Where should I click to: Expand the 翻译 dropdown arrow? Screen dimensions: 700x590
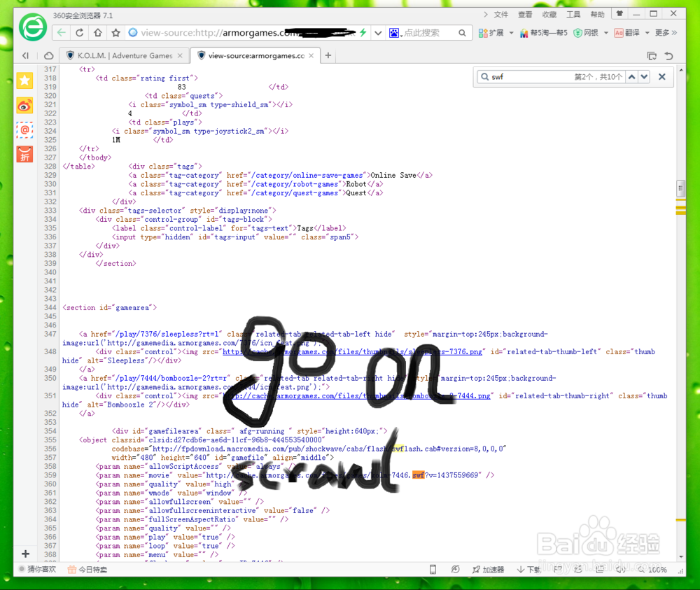[647, 33]
